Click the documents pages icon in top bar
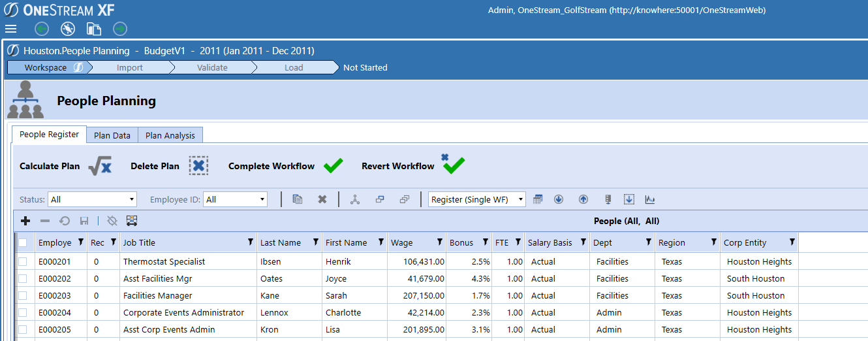This screenshot has width=868, height=341. [x=94, y=29]
